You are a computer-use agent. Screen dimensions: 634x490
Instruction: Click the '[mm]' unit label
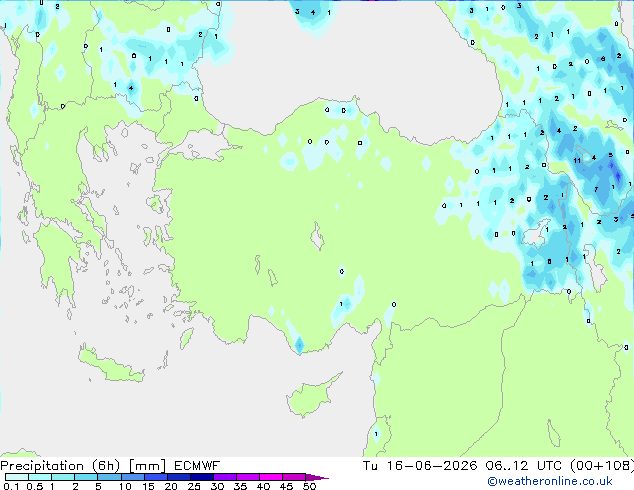[x=147, y=466]
